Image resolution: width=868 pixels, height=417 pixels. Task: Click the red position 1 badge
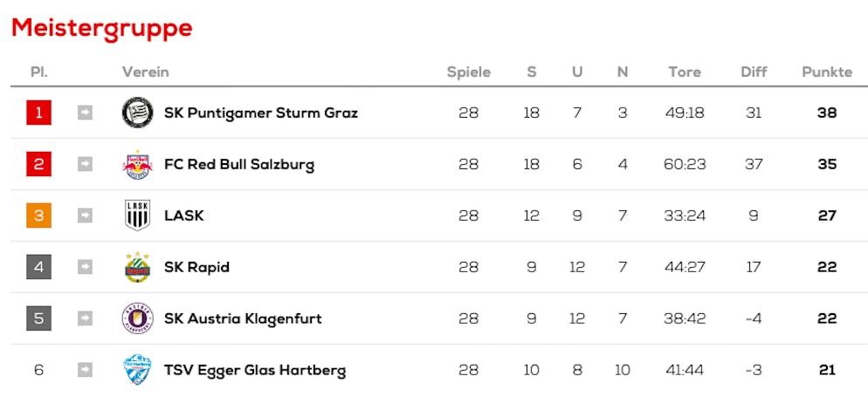[x=39, y=113]
